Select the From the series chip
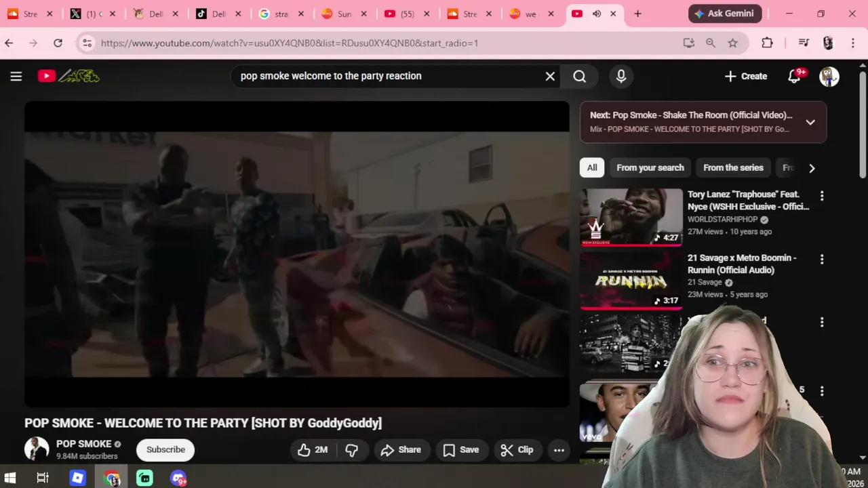 pyautogui.click(x=733, y=168)
